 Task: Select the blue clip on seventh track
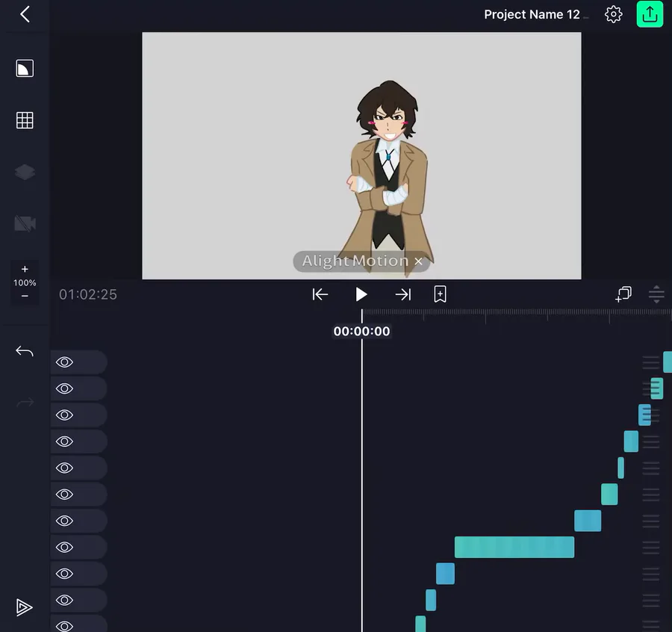pyautogui.click(x=588, y=521)
